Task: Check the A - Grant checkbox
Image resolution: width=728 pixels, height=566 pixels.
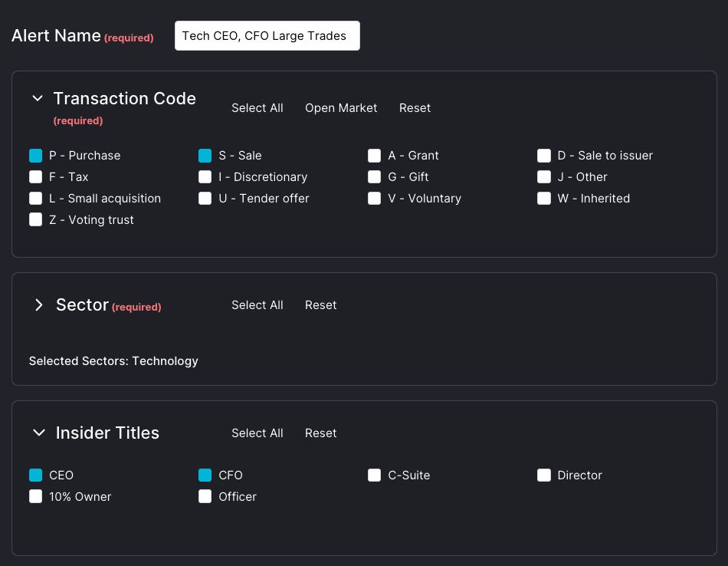Action: [374, 156]
